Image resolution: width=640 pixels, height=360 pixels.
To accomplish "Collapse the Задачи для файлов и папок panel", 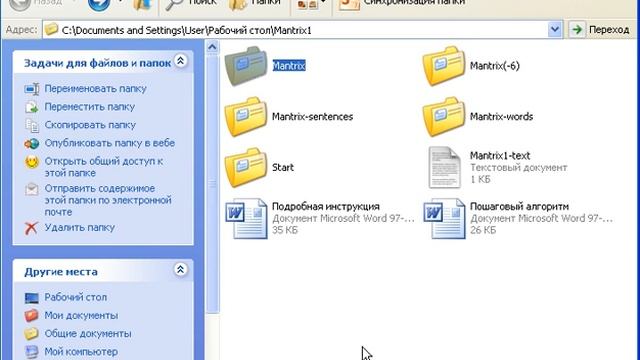I will 180,61.
